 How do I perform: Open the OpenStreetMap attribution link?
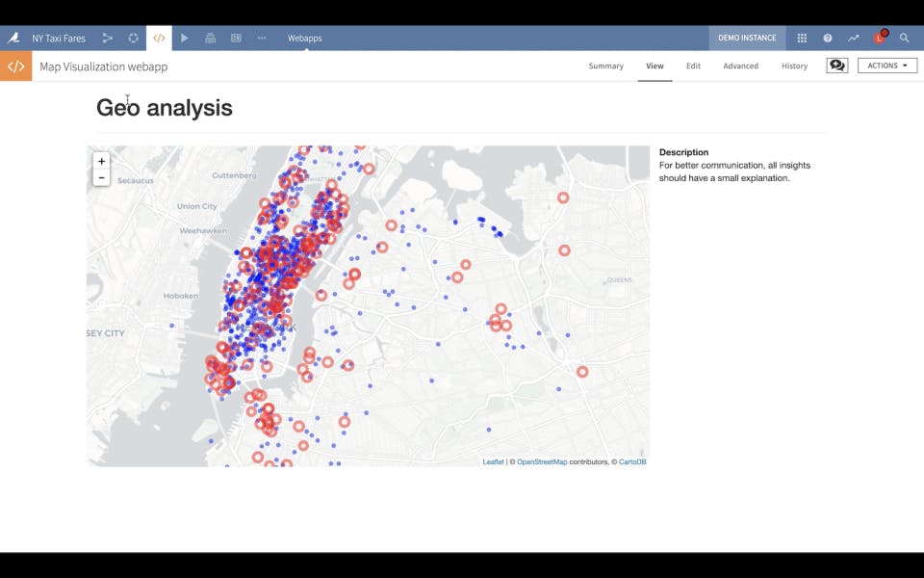tap(542, 462)
